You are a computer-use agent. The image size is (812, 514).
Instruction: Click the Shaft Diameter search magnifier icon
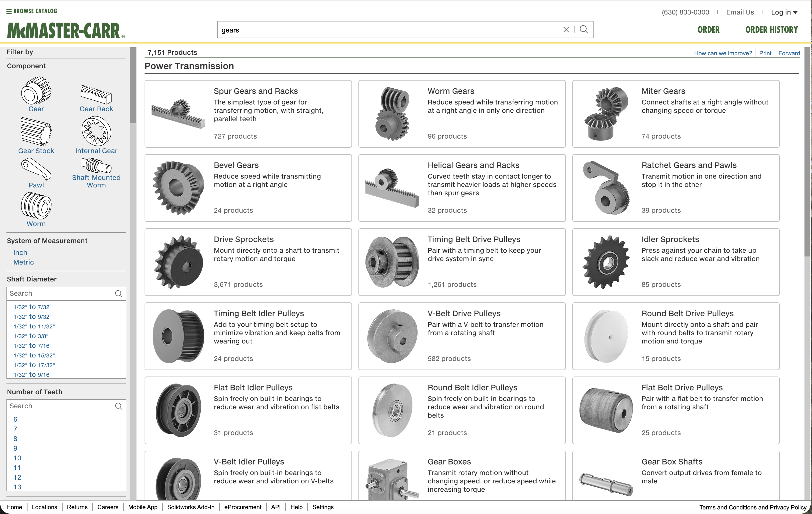pyautogui.click(x=119, y=294)
